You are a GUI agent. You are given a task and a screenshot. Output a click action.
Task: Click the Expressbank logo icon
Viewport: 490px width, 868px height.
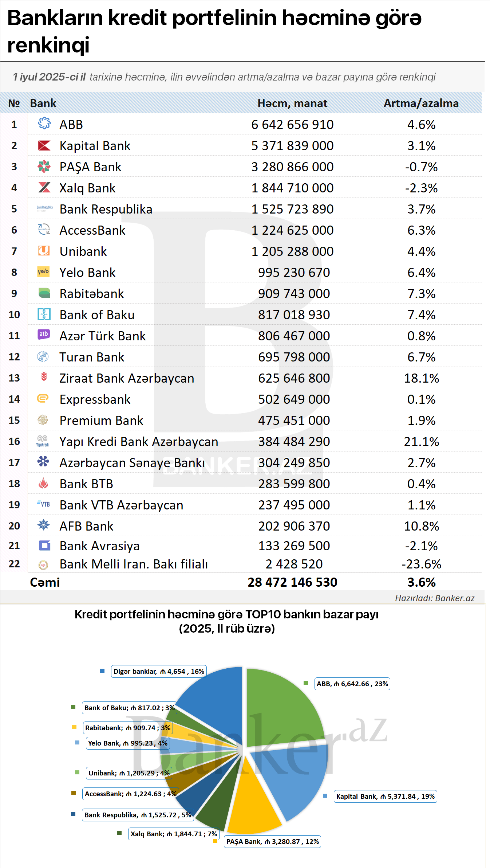[43, 398]
